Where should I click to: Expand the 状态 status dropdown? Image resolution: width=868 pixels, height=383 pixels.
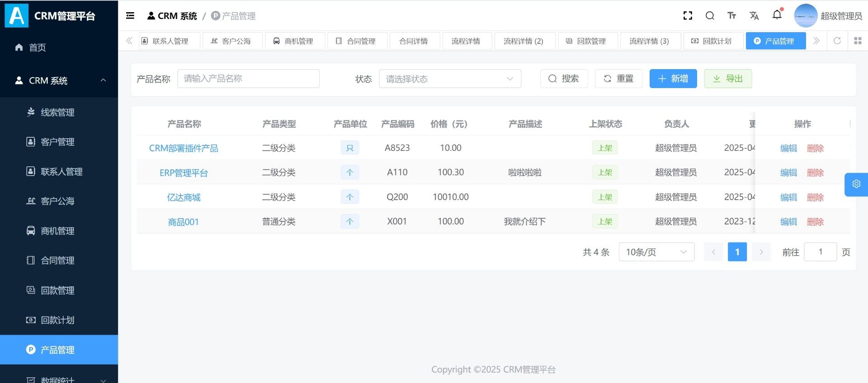click(449, 79)
